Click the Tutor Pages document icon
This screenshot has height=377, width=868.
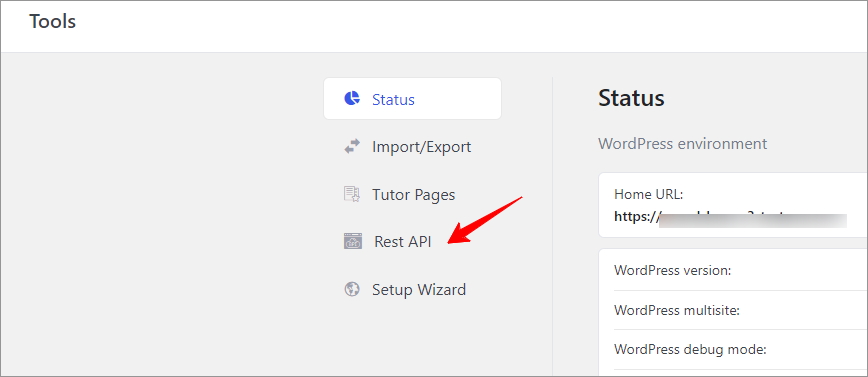(x=352, y=194)
